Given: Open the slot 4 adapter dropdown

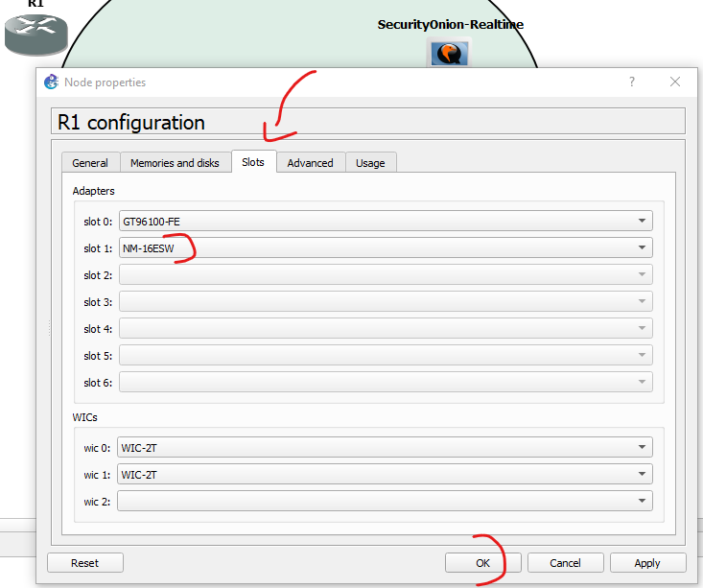Looking at the screenshot, I should tap(386, 329).
